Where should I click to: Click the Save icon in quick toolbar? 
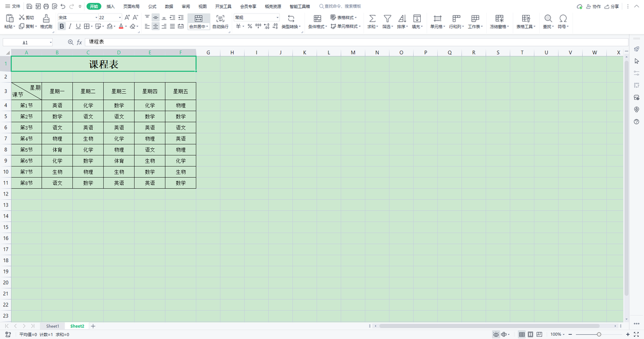tap(29, 6)
